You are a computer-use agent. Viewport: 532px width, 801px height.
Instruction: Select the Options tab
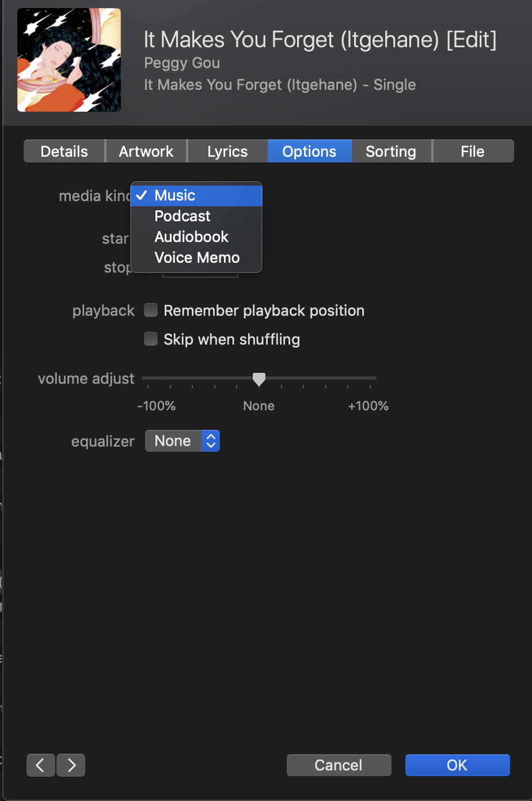point(309,152)
